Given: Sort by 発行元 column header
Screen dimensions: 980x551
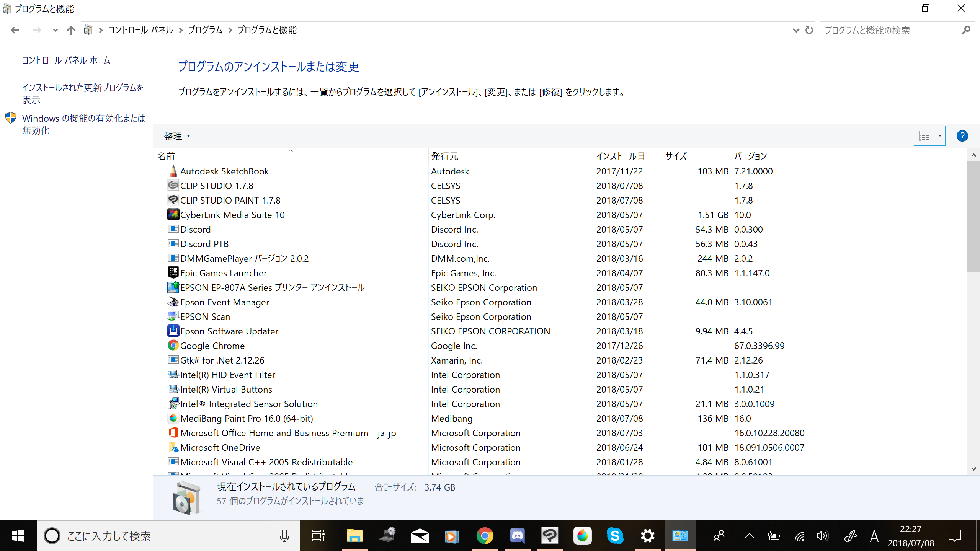Looking at the screenshot, I should tap(444, 156).
